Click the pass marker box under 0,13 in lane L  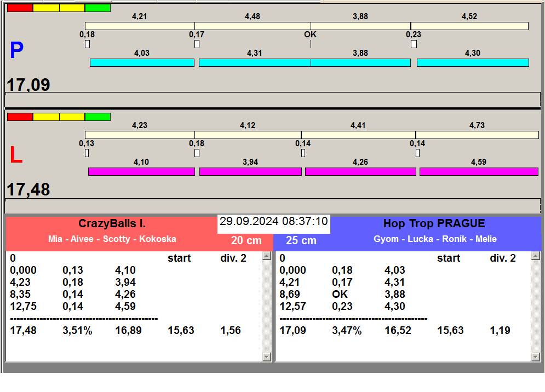[87, 153]
